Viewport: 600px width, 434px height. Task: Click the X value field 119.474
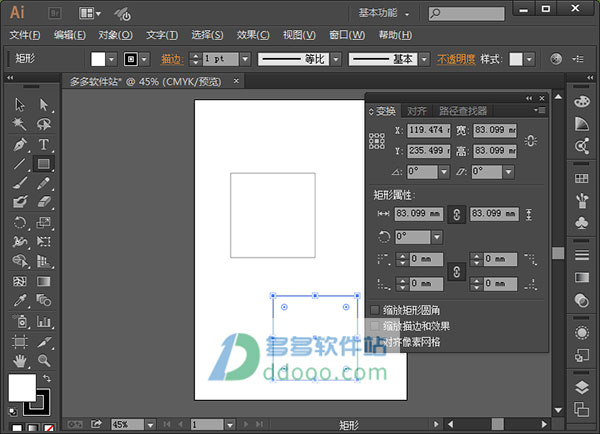click(429, 131)
